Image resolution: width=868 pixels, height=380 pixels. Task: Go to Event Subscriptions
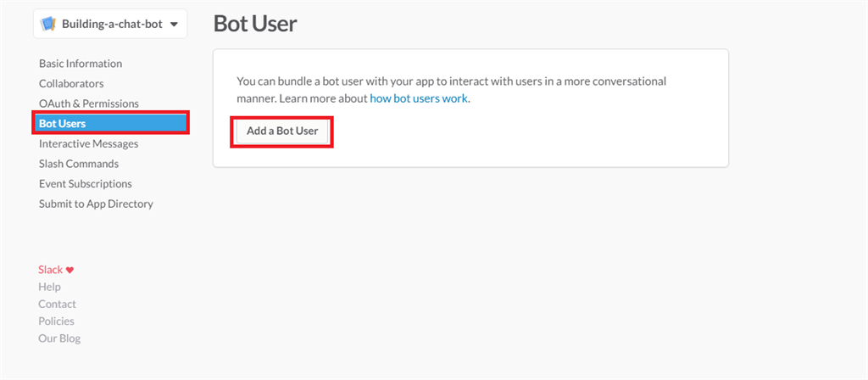[x=86, y=183]
